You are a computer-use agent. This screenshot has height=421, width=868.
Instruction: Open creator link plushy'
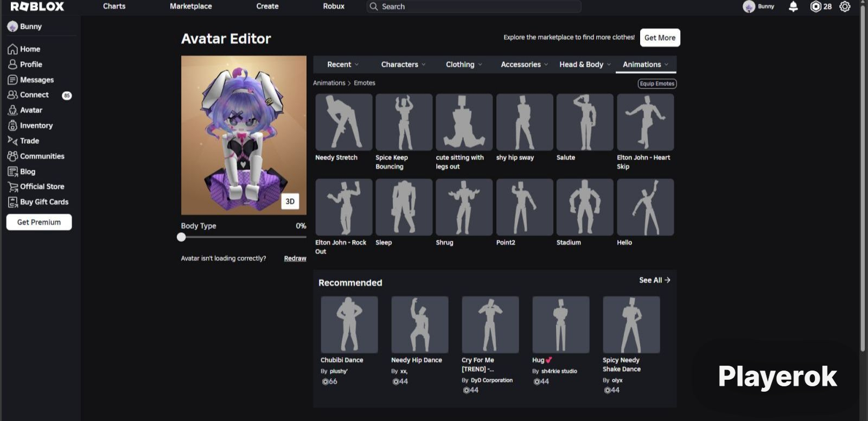coord(339,372)
